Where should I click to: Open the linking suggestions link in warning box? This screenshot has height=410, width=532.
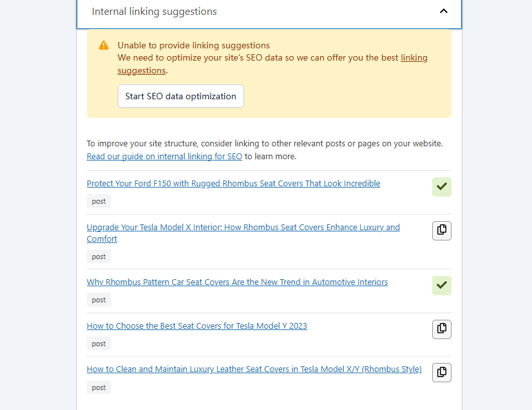(414, 57)
